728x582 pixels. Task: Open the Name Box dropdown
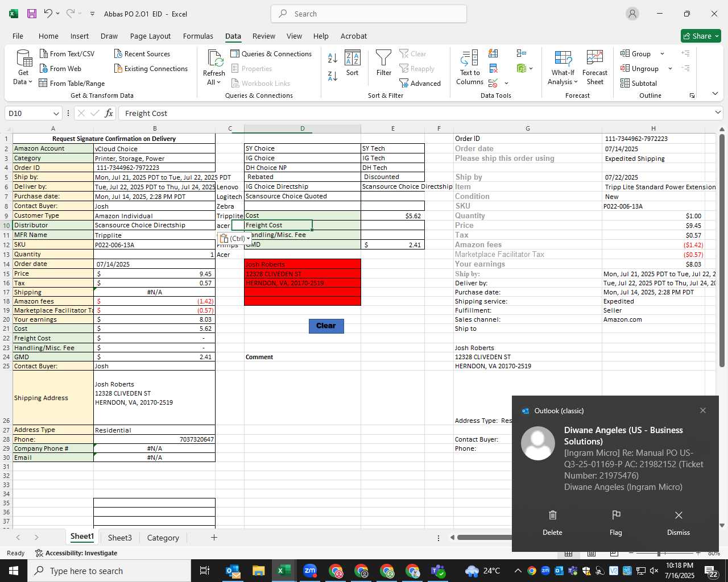pos(56,113)
